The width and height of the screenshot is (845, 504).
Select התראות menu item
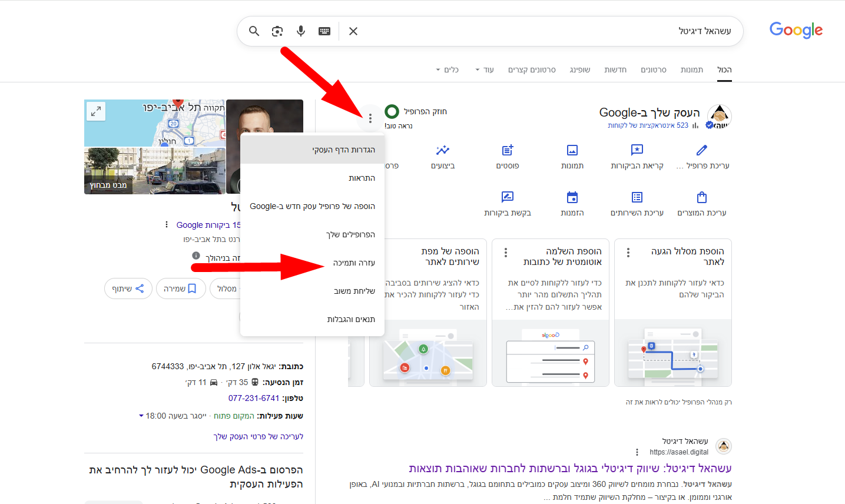(x=313, y=178)
